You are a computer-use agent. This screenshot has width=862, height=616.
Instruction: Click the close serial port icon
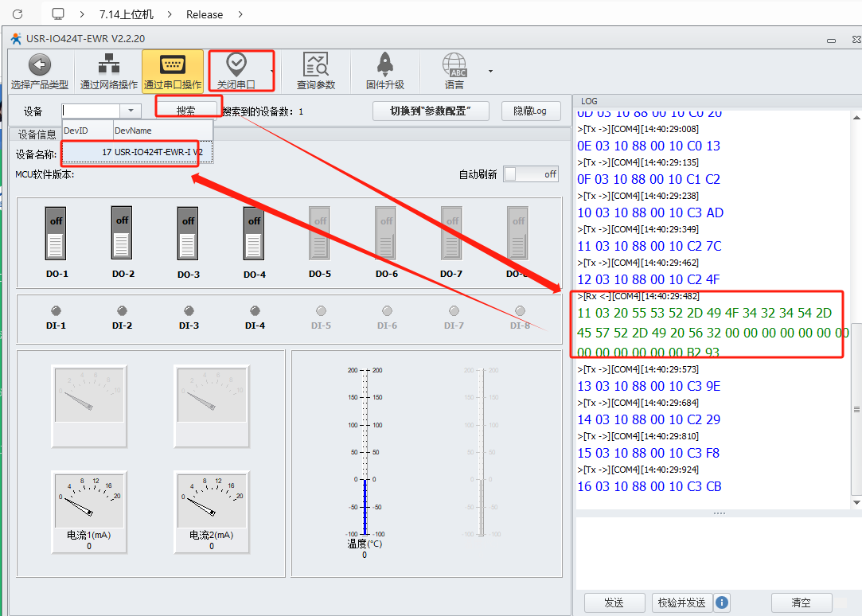pos(236,64)
